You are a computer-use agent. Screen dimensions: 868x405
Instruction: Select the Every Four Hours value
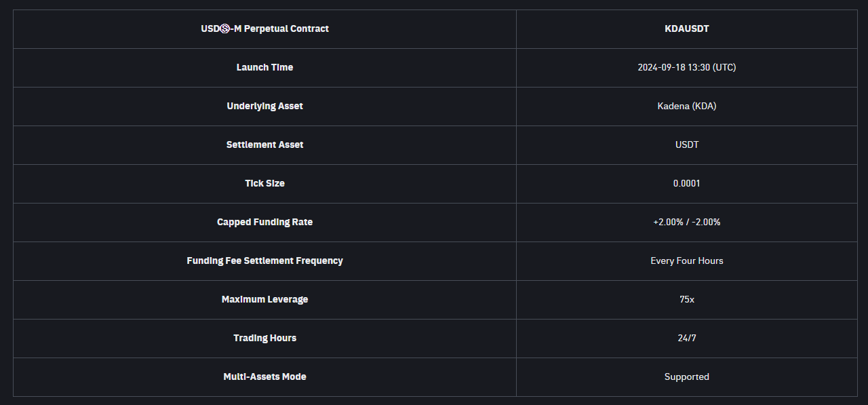tap(686, 261)
